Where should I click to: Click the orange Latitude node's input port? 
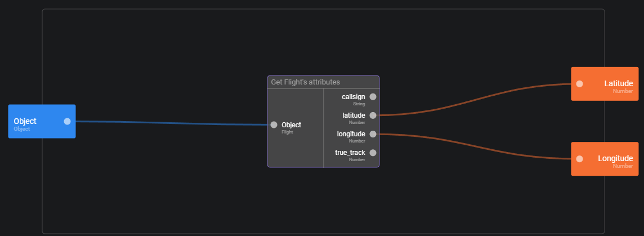pyautogui.click(x=579, y=84)
